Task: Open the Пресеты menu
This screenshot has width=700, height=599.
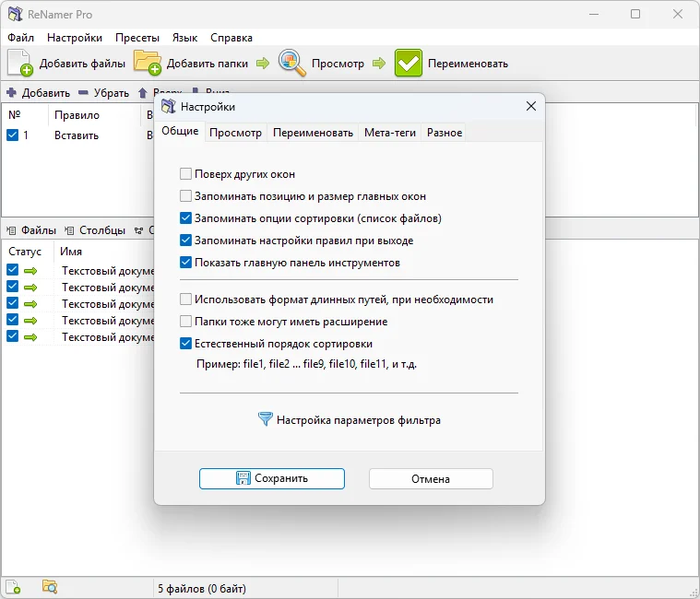Action: point(137,38)
